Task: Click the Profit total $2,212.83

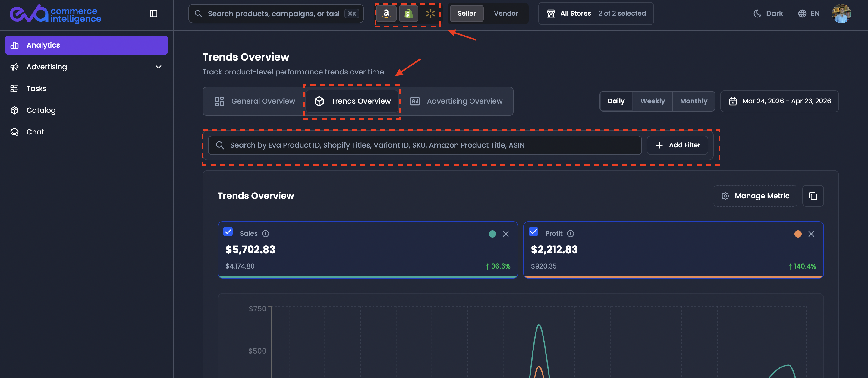Action: coord(554,249)
